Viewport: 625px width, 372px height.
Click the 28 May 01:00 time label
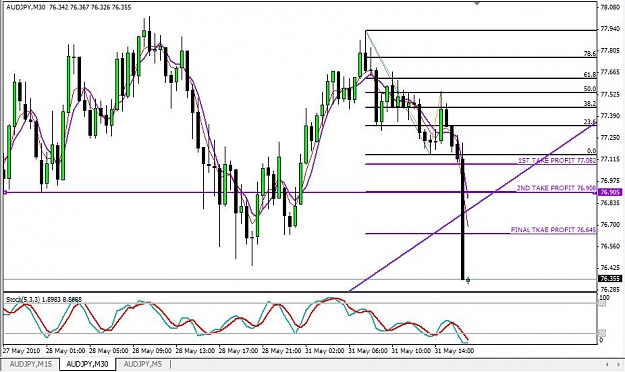65,351
